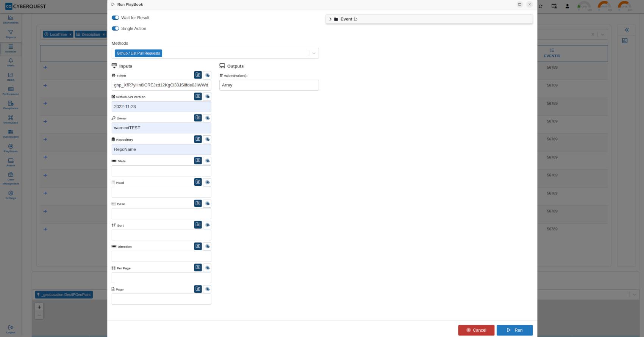Screen dimensions: 644x337
Task: Click the camera icon beside Direction
Action: pyautogui.click(x=198, y=246)
